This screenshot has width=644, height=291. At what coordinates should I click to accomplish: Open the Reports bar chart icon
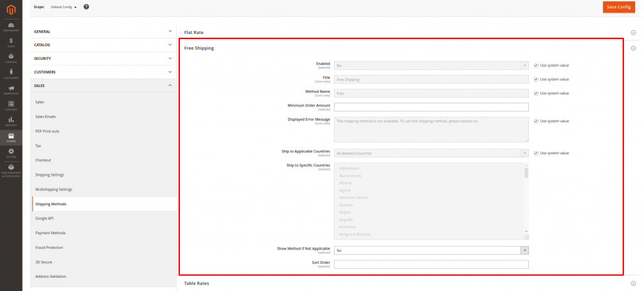[x=11, y=121]
